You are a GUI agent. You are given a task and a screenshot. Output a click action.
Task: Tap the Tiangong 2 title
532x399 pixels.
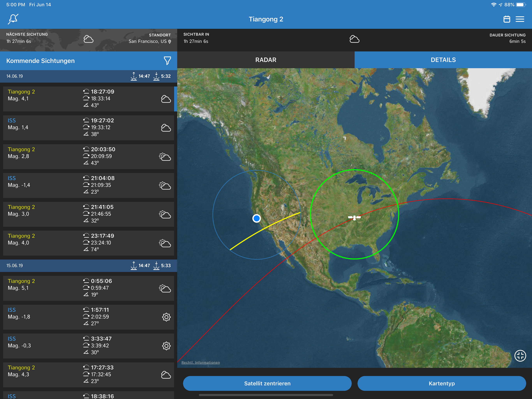point(266,19)
